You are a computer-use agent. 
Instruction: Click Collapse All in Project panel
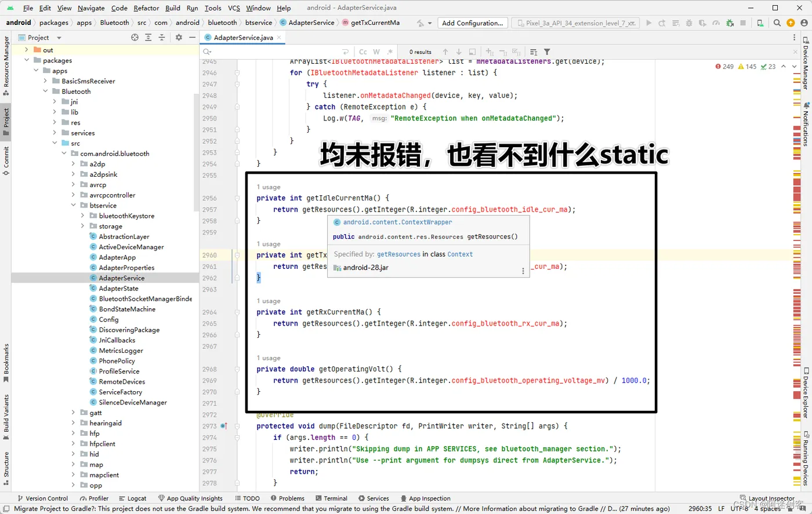[162, 37]
